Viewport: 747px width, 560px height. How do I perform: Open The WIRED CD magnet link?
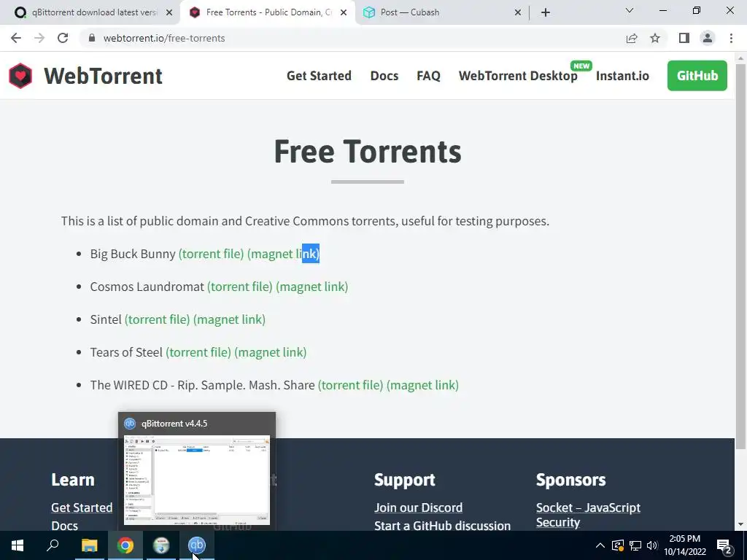click(x=422, y=385)
